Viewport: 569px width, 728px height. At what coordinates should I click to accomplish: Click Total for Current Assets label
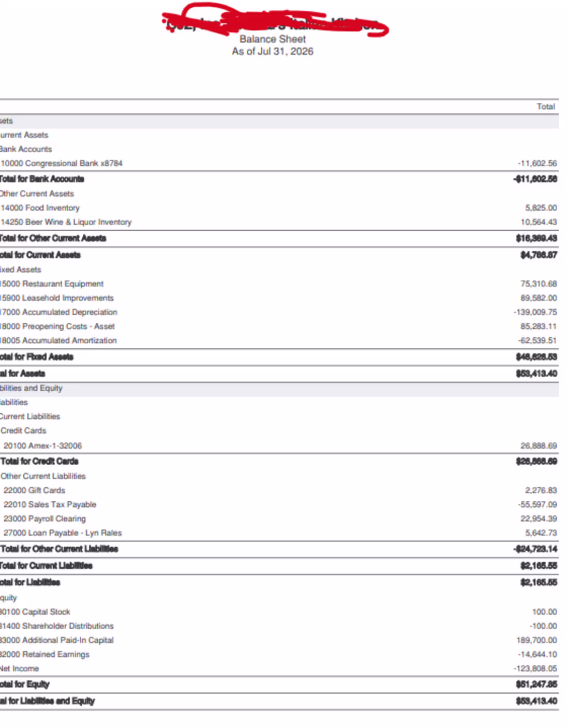coord(40,255)
